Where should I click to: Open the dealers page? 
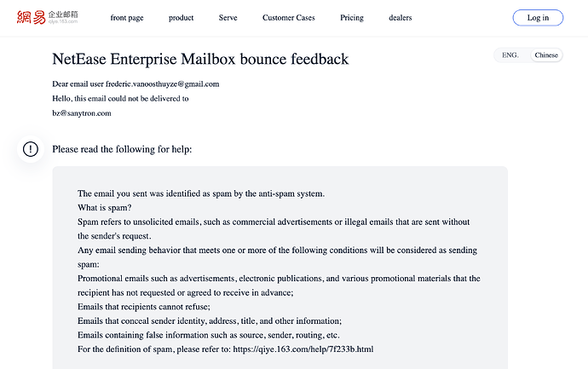click(x=400, y=18)
